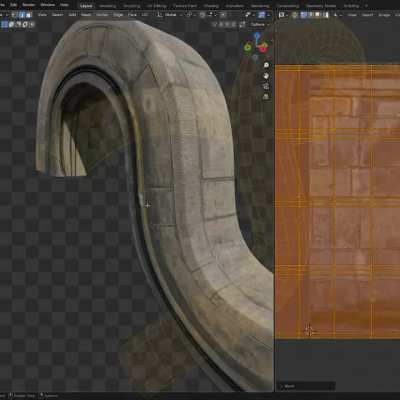The image size is (400, 400).
Task: Switch to the Layout workspace tab
Action: tap(86, 6)
